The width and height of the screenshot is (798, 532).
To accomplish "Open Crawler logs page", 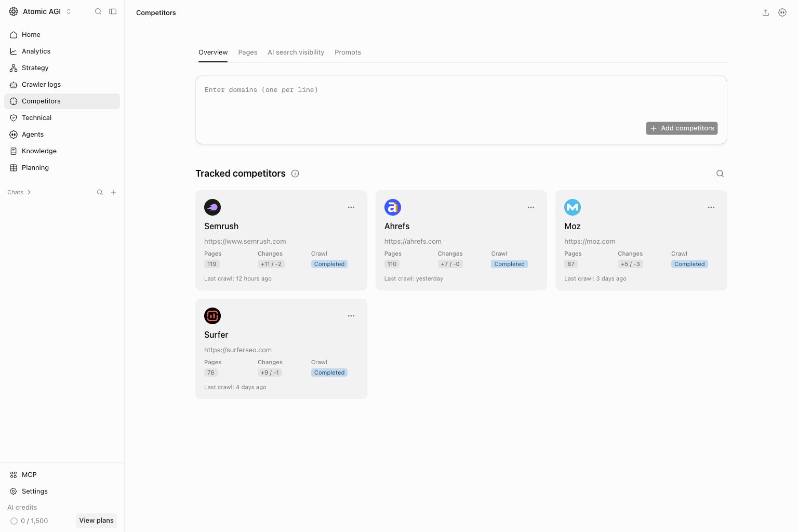I will tap(62, 85).
